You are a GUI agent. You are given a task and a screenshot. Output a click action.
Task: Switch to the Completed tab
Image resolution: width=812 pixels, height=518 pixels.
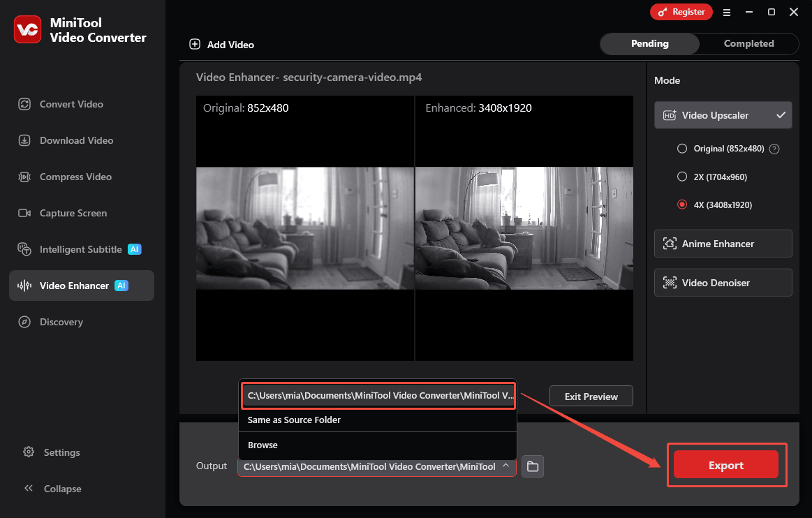tap(749, 43)
